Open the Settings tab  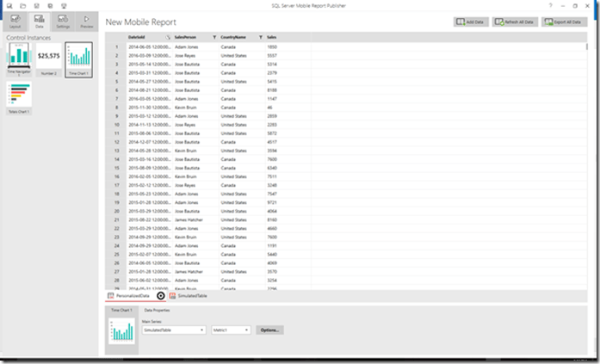click(64, 22)
